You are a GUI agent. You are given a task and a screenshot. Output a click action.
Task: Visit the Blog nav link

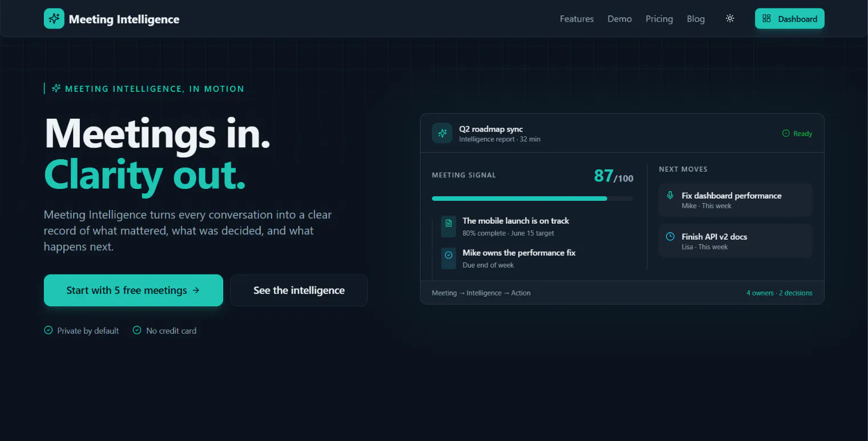pos(696,19)
